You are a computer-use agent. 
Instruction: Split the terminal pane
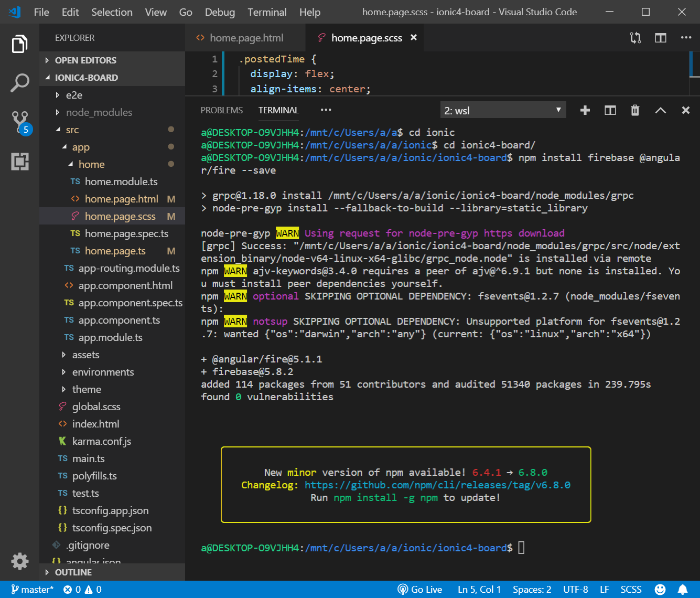(610, 110)
